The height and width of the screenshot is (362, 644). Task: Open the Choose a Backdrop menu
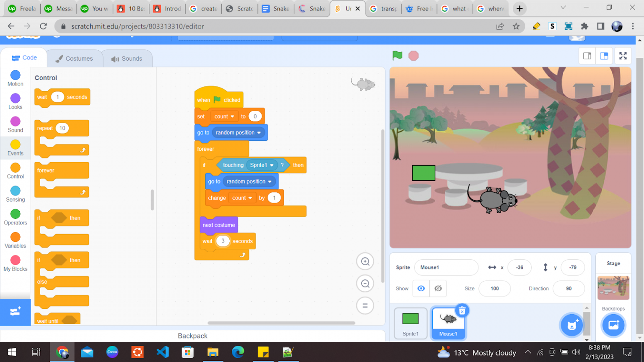tap(613, 325)
